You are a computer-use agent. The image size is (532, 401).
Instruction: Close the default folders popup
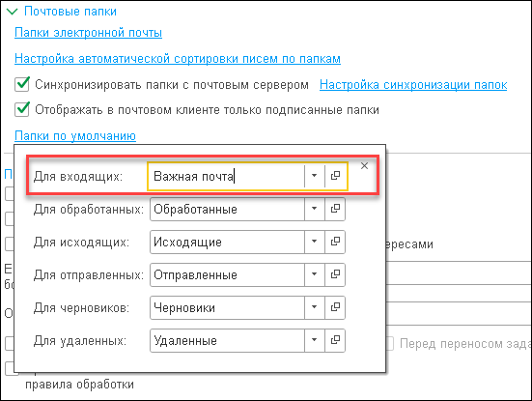coord(364,165)
